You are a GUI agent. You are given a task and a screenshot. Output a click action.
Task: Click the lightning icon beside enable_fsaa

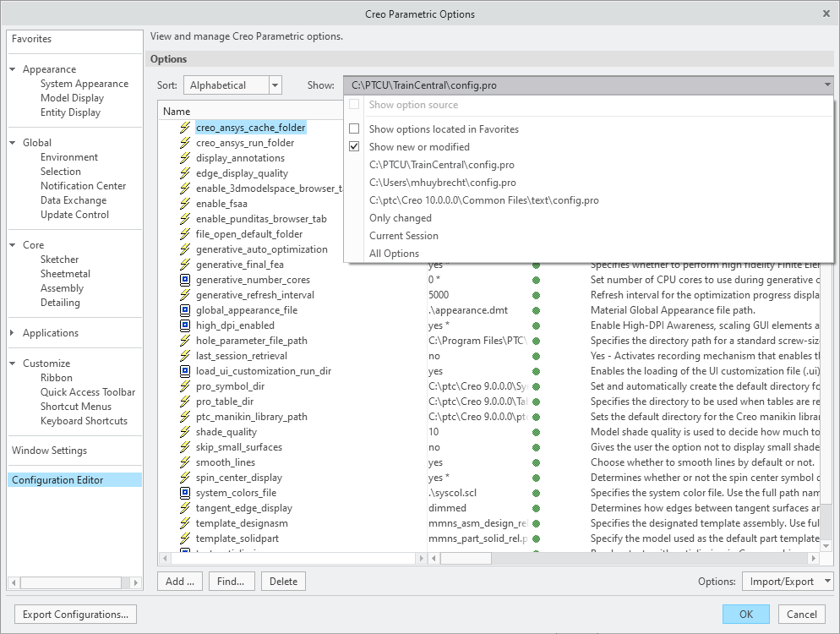tap(185, 204)
